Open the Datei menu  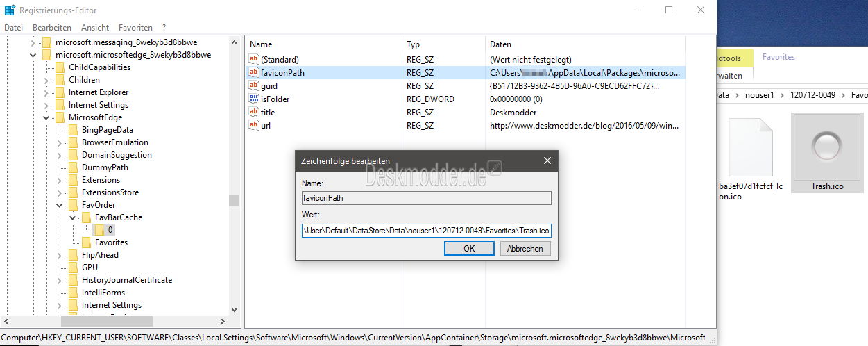coord(14,28)
